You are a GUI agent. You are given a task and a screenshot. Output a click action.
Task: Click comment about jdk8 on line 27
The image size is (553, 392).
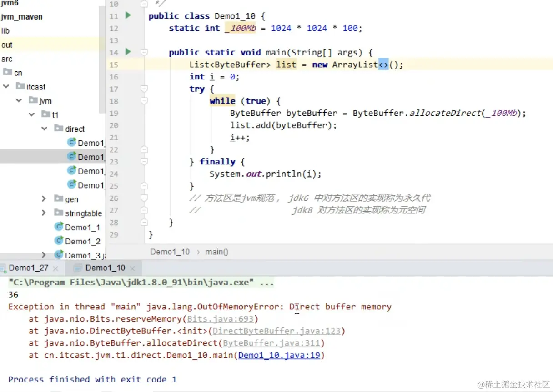pos(359,210)
